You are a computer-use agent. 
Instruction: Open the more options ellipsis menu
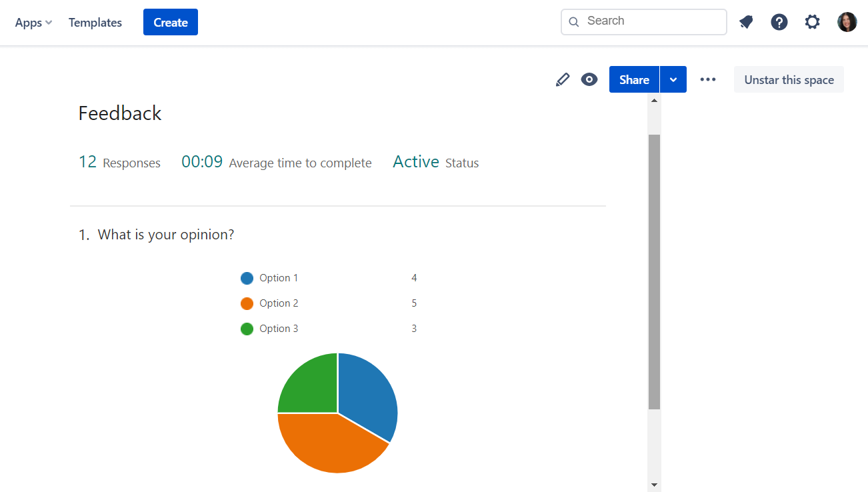[707, 79]
